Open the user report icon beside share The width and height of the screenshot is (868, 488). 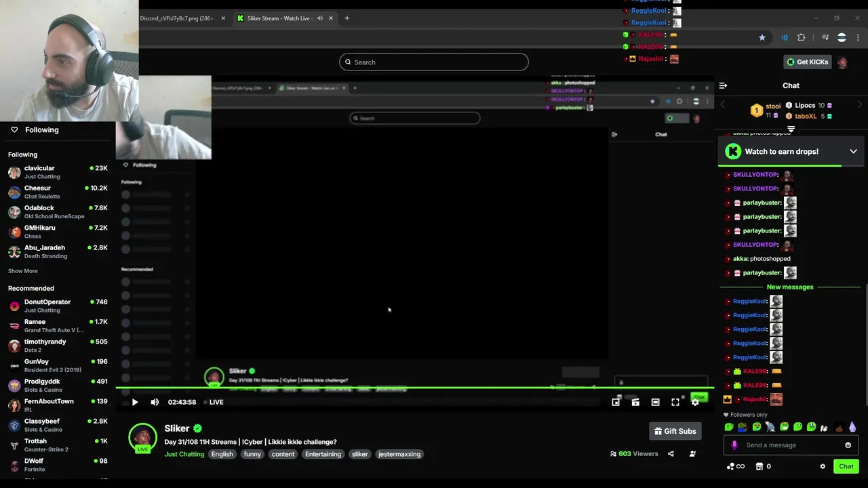692,454
